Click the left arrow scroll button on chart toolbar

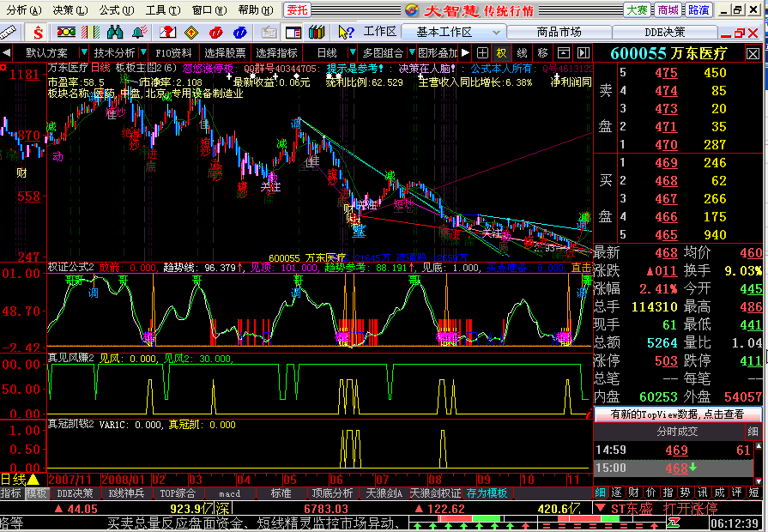click(x=6, y=52)
